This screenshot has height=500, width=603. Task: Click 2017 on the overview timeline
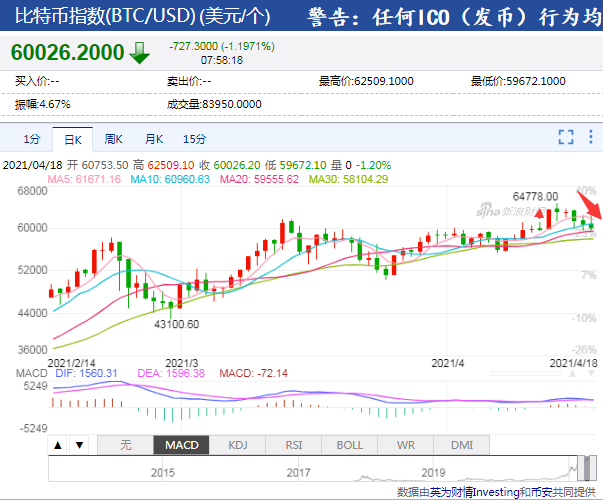[297, 472]
